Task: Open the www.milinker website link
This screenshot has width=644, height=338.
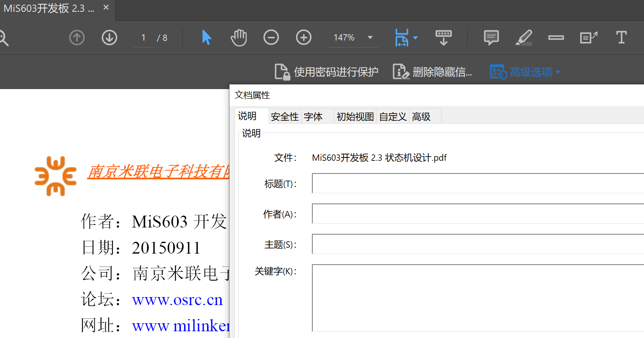Action: point(180,326)
